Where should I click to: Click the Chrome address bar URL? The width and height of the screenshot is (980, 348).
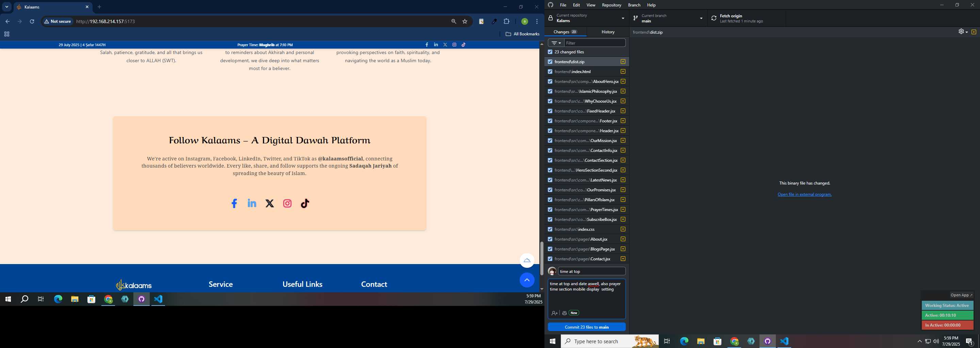point(105,22)
